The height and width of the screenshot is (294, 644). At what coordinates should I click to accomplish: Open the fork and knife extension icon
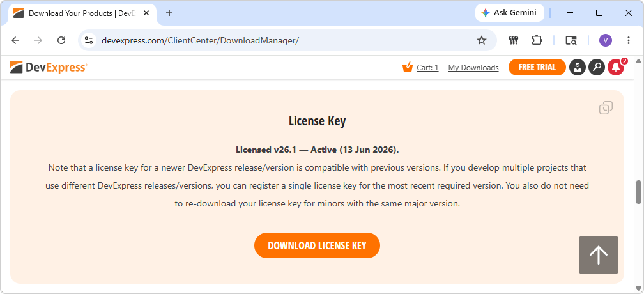point(514,40)
